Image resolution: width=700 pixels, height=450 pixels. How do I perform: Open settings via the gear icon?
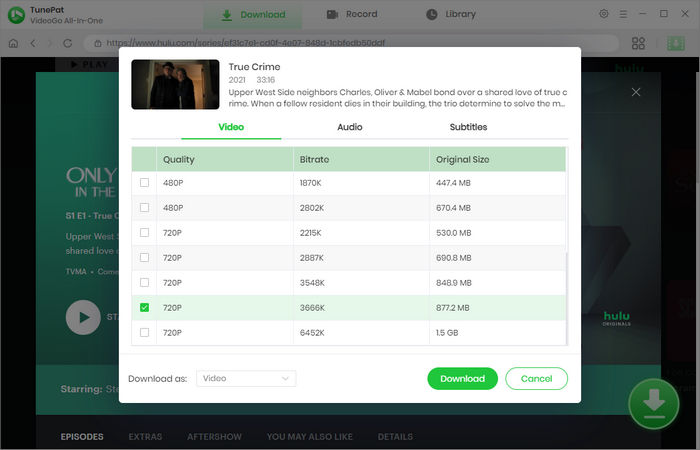(x=604, y=14)
